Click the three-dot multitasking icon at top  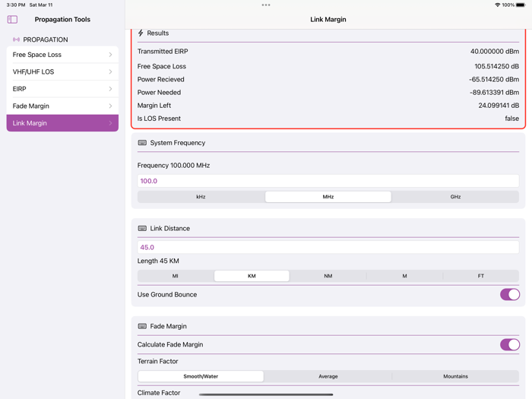point(266,5)
